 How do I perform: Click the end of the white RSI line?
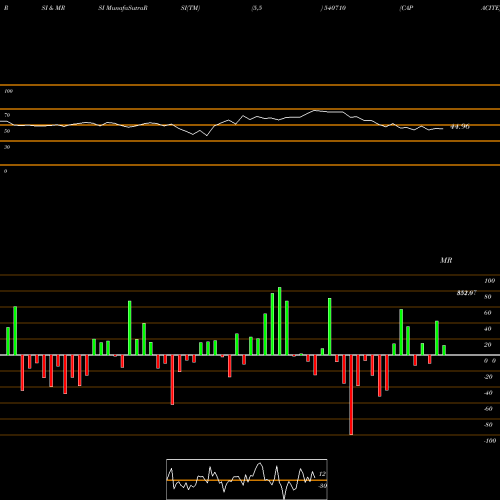coord(443,129)
